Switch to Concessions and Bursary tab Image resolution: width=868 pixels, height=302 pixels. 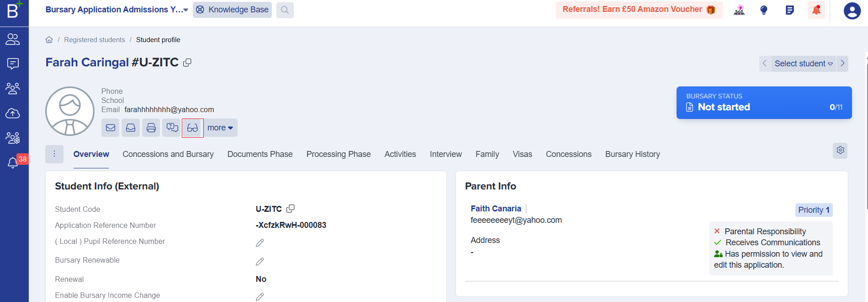[168, 154]
